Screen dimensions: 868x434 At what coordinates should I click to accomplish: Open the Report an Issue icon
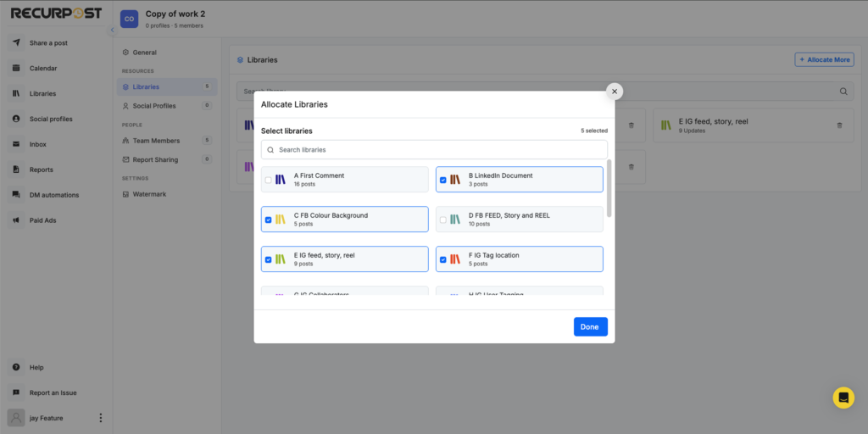point(16,392)
